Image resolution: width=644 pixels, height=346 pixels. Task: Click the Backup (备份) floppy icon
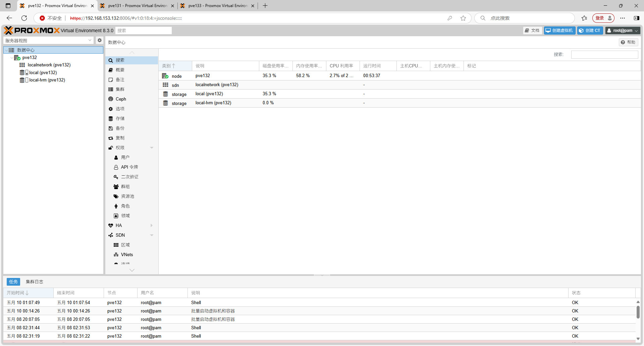[x=111, y=128]
